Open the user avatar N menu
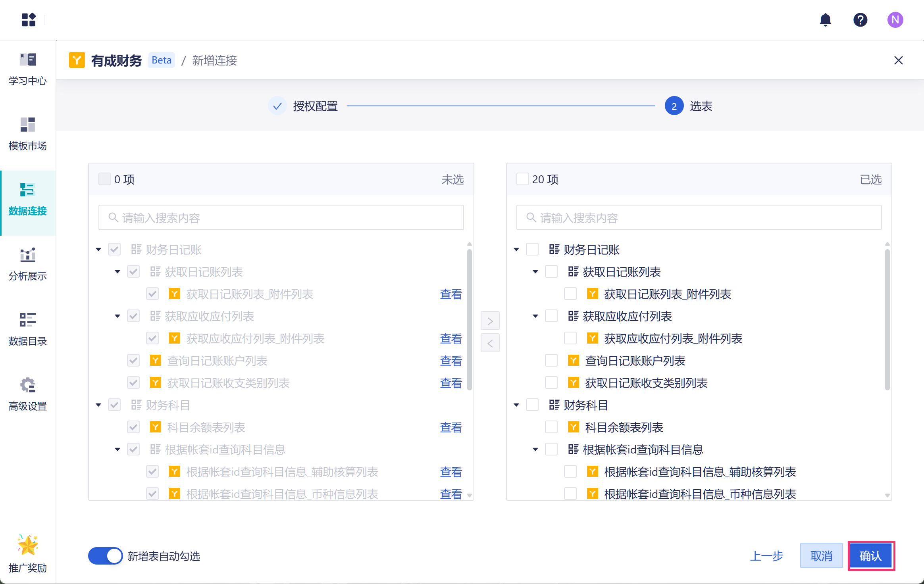Viewport: 924px width, 584px height. click(x=895, y=19)
